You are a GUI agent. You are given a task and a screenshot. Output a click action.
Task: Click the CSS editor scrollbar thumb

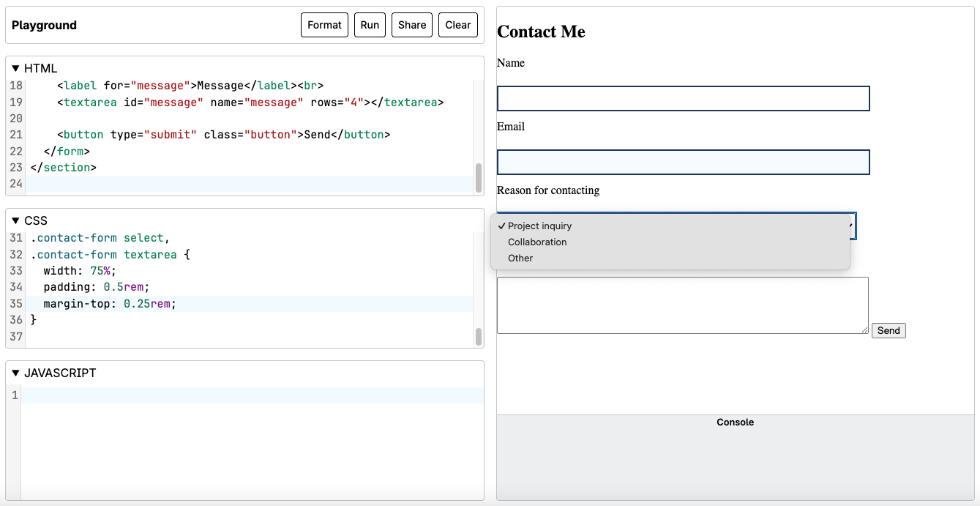click(479, 337)
